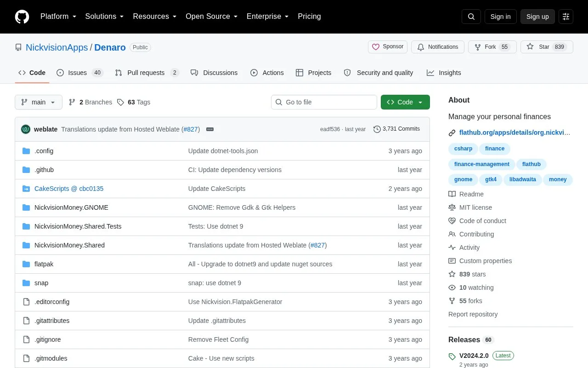588x368 pixels.
Task: Open the green Code dropdown
Action: point(405,102)
